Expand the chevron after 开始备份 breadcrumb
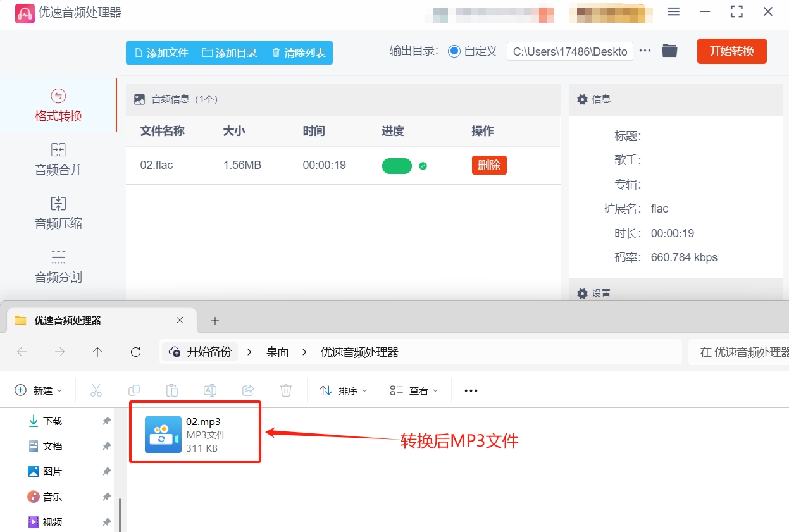 [x=249, y=352]
